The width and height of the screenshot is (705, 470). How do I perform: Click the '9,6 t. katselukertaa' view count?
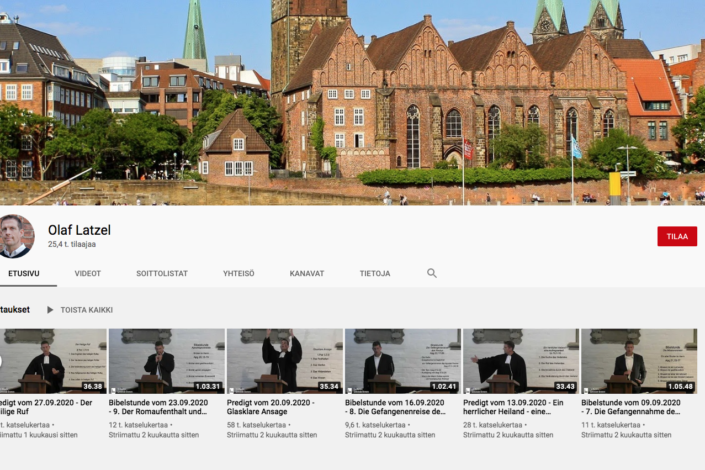click(x=375, y=425)
